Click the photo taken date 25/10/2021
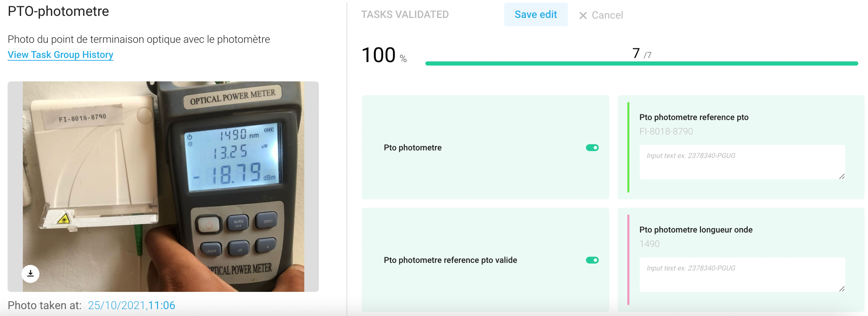The width and height of the screenshot is (868, 316). pos(116,305)
